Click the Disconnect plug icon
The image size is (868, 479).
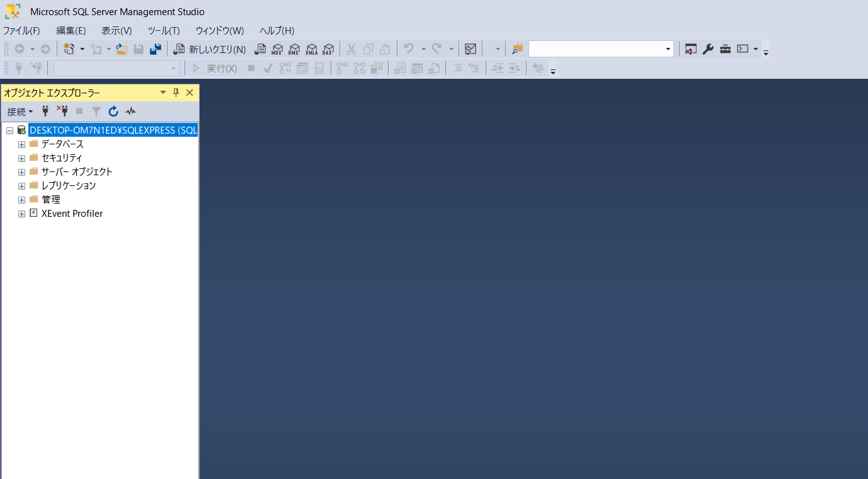[x=62, y=112]
